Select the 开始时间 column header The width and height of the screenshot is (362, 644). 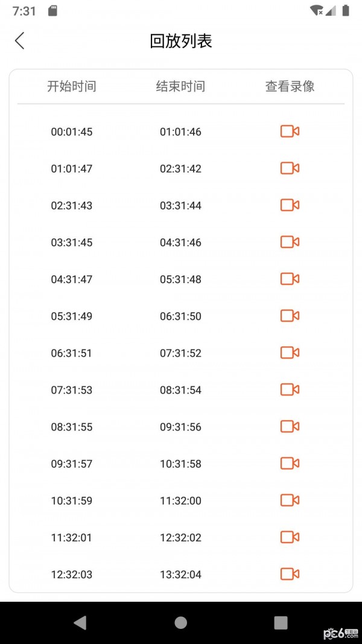[72, 86]
